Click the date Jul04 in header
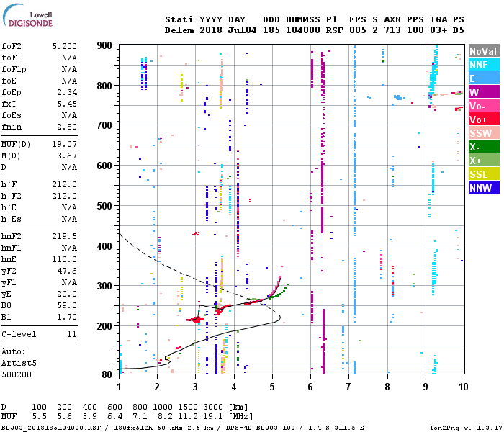 (242, 30)
